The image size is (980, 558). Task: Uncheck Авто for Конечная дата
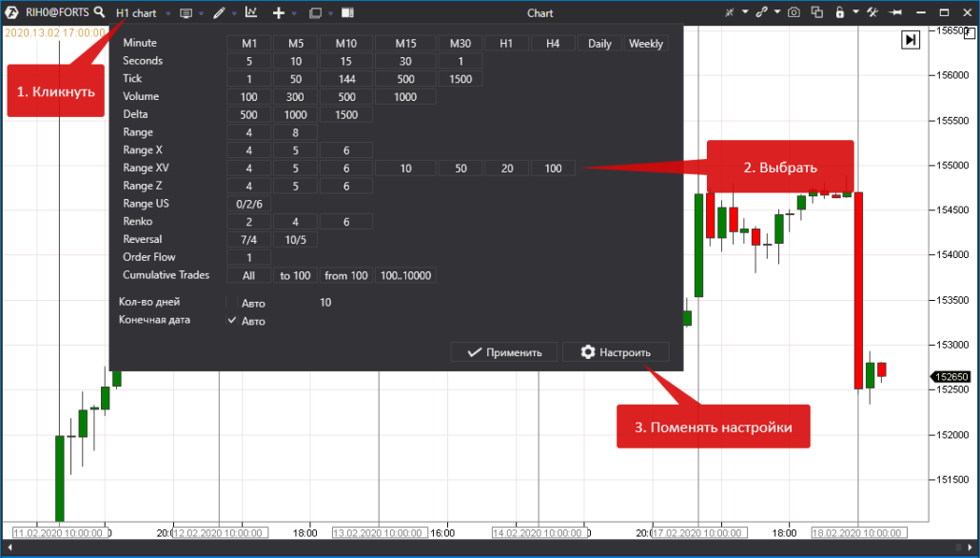pyautogui.click(x=231, y=321)
